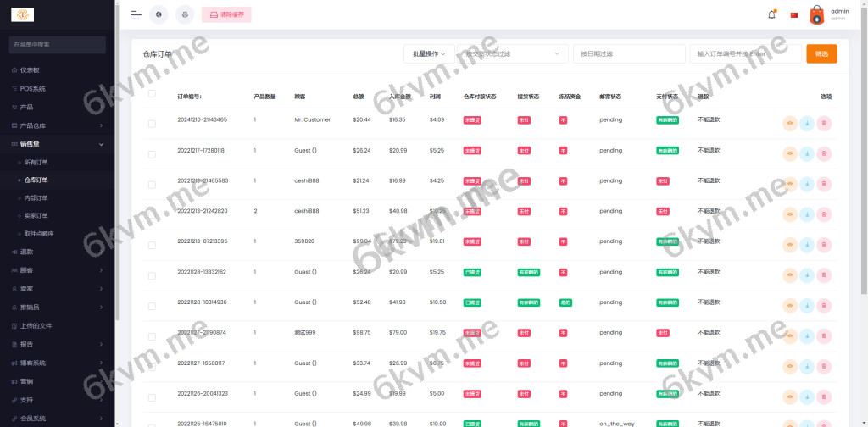Click the hamburger menu toggle icon
The image size is (868, 427).
[136, 14]
